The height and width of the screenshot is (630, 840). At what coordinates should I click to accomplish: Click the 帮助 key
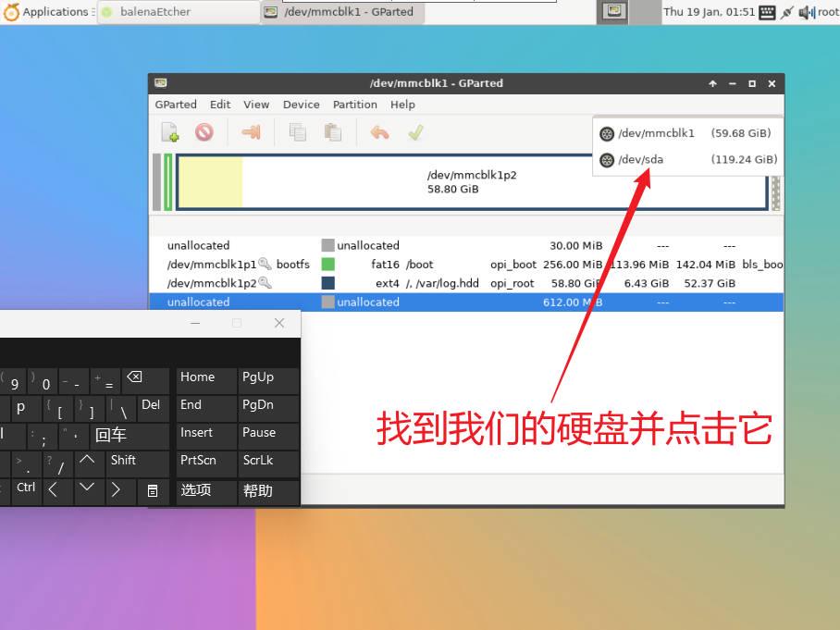click(x=268, y=490)
